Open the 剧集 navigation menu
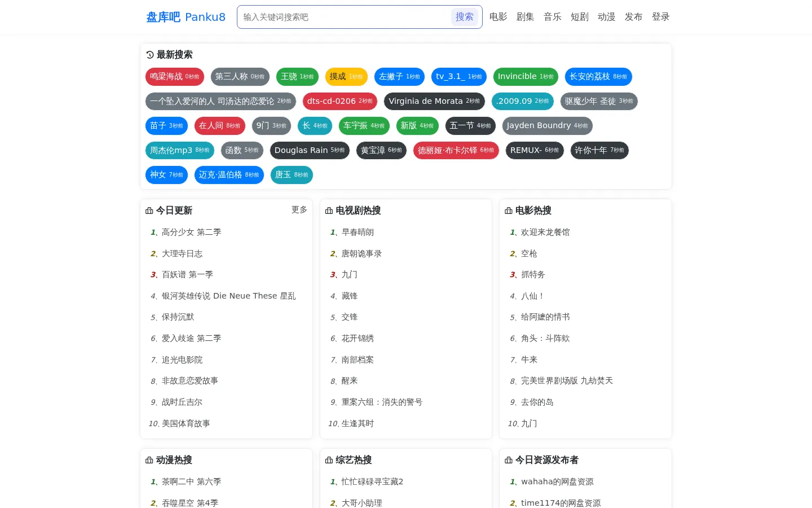The height and width of the screenshot is (508, 812). (526, 17)
